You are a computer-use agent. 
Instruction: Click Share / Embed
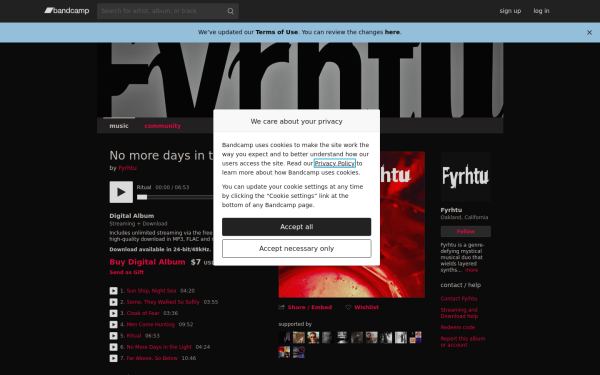(305, 307)
